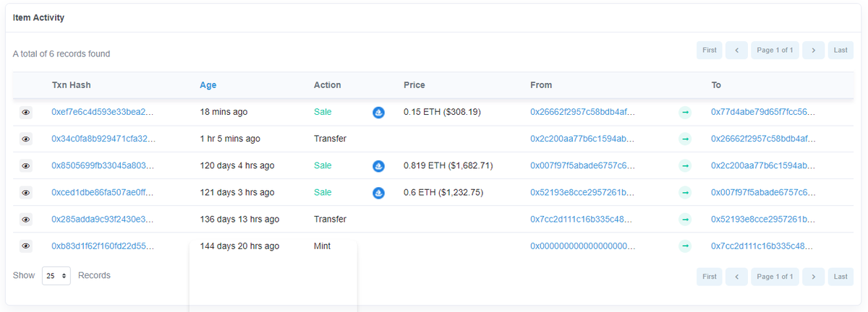Open From address 0x007f97f5abade6757c6
The image size is (868, 312).
pos(583,166)
